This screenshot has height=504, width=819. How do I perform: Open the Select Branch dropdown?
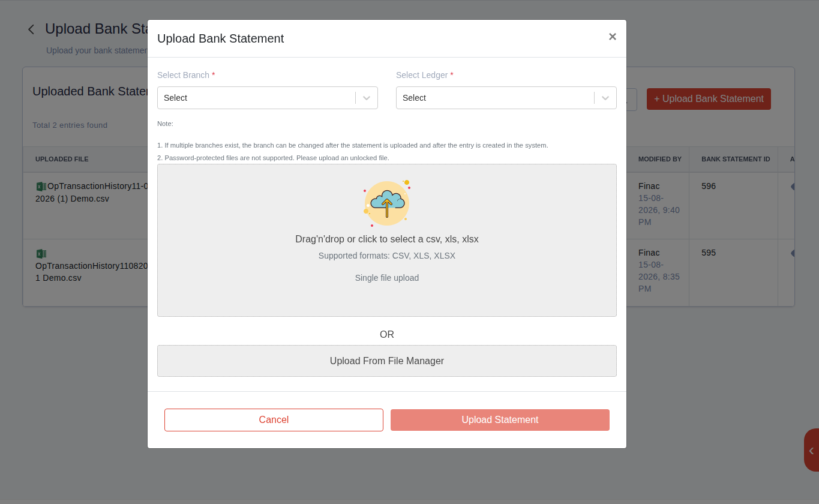click(x=268, y=98)
